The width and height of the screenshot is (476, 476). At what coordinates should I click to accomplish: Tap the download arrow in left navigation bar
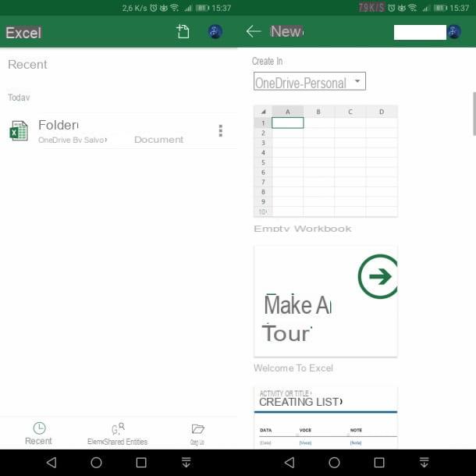[186, 462]
